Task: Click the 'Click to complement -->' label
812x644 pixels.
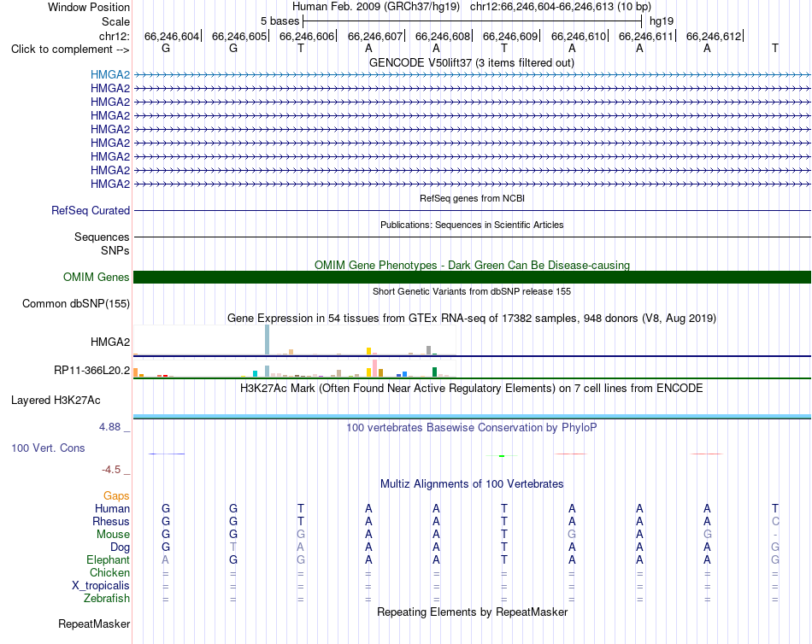Action: pyautogui.click(x=70, y=50)
